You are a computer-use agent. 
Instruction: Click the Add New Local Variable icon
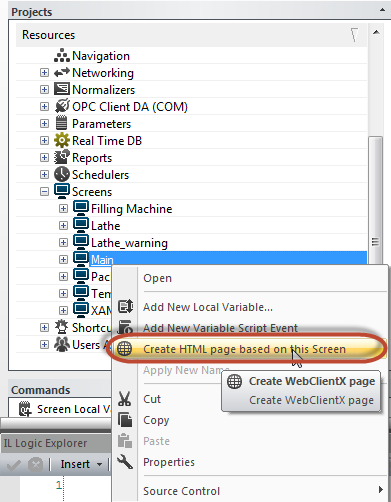tap(125, 306)
